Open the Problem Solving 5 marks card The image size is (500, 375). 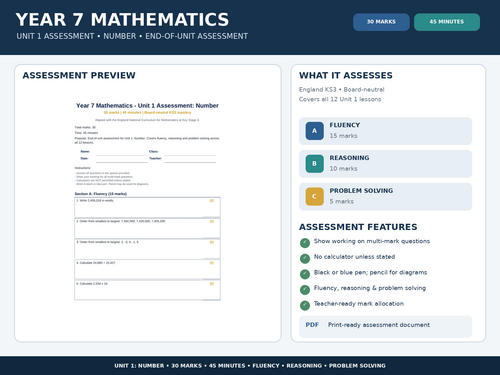pos(385,196)
